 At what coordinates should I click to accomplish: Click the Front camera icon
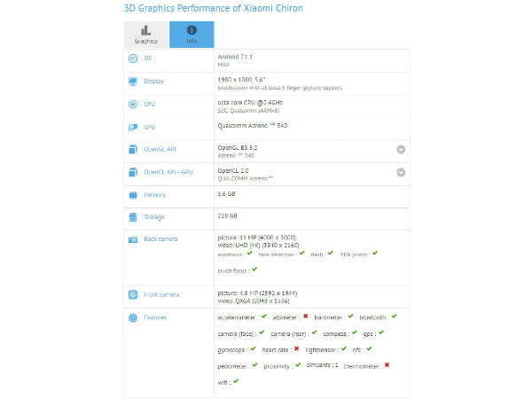coord(133,294)
